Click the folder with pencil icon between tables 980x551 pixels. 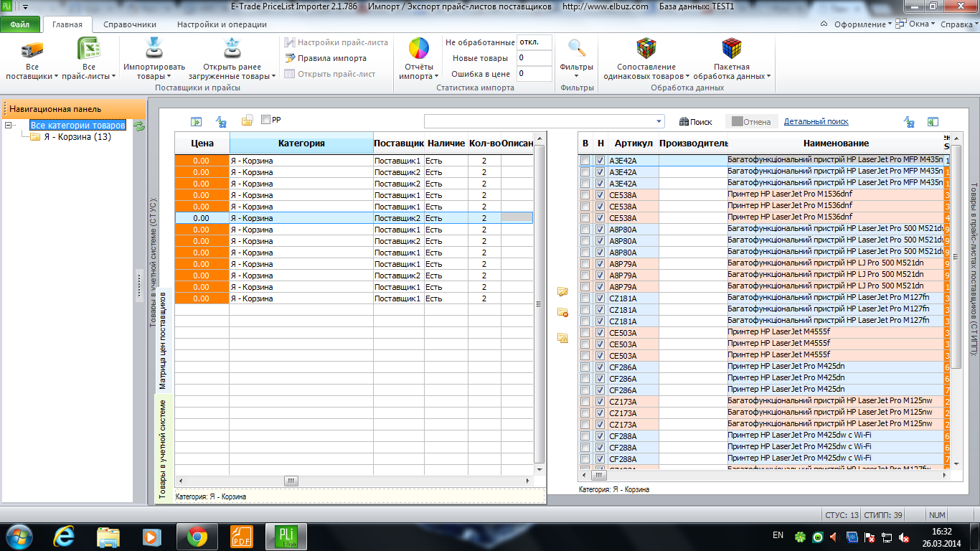pos(562,291)
